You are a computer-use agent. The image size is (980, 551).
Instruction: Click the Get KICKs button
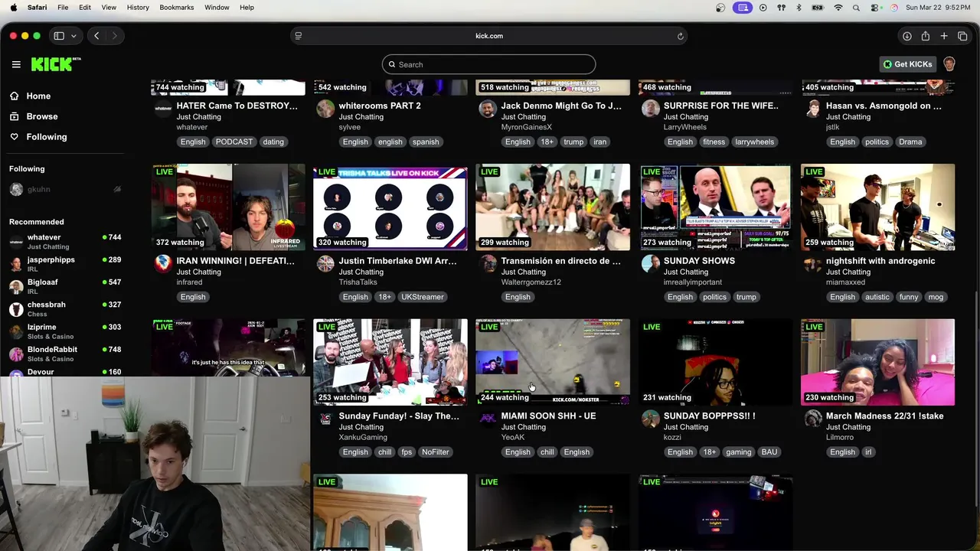907,64
